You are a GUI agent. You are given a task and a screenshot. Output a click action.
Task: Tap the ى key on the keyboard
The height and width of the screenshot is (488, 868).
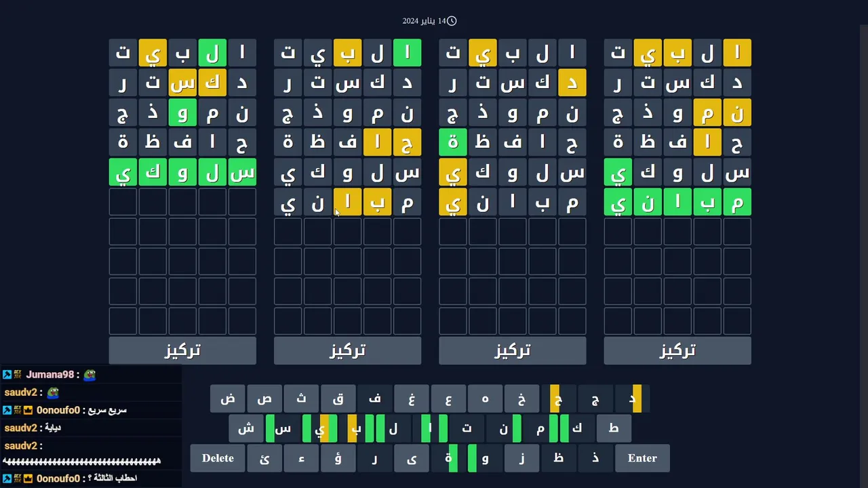(412, 458)
